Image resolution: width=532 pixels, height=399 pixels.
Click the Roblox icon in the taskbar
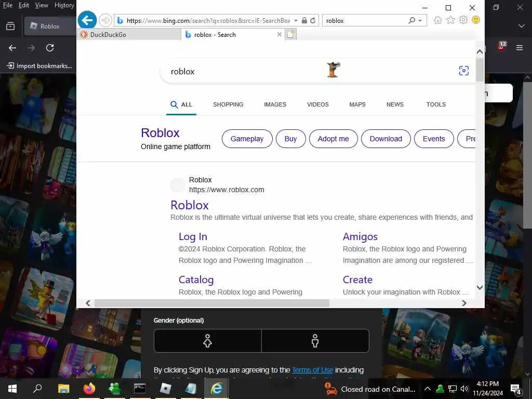point(165,389)
